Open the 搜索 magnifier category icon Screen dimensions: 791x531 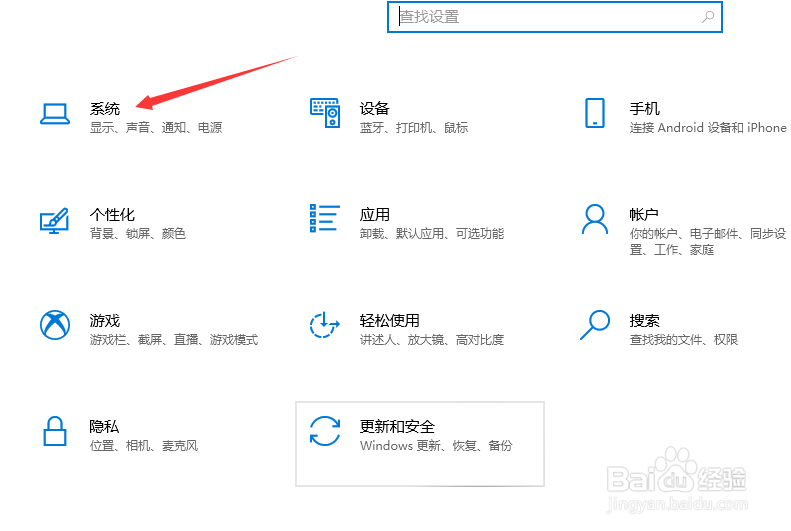[595, 325]
